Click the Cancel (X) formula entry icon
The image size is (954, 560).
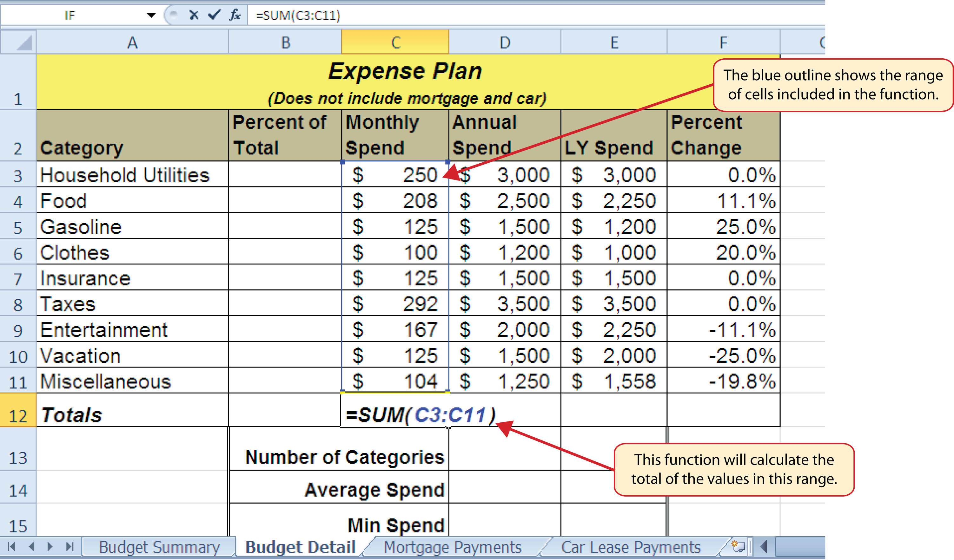tap(194, 15)
